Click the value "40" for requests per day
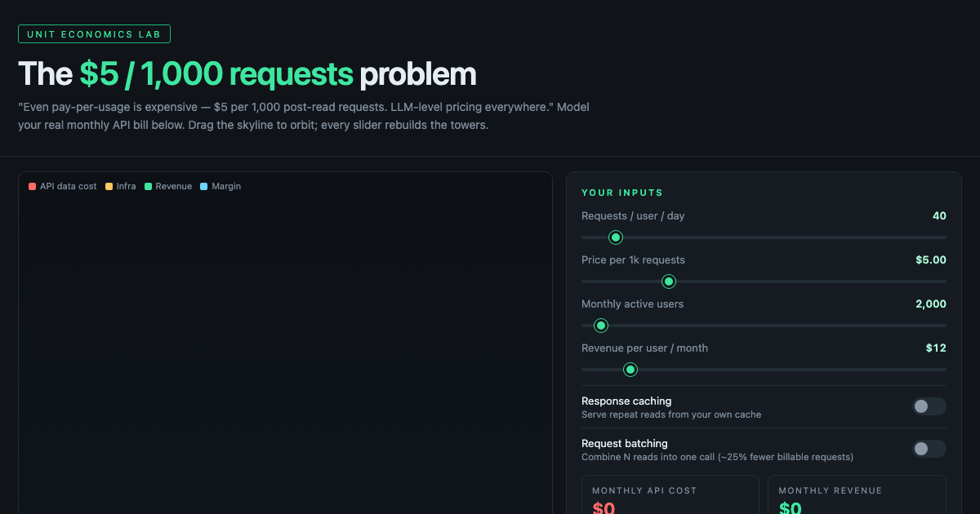This screenshot has width=980, height=514. 939,216
